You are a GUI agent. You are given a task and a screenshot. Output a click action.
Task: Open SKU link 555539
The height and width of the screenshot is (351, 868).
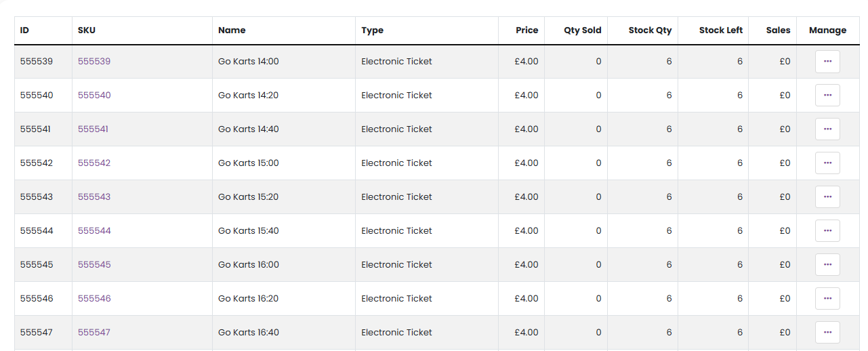94,62
